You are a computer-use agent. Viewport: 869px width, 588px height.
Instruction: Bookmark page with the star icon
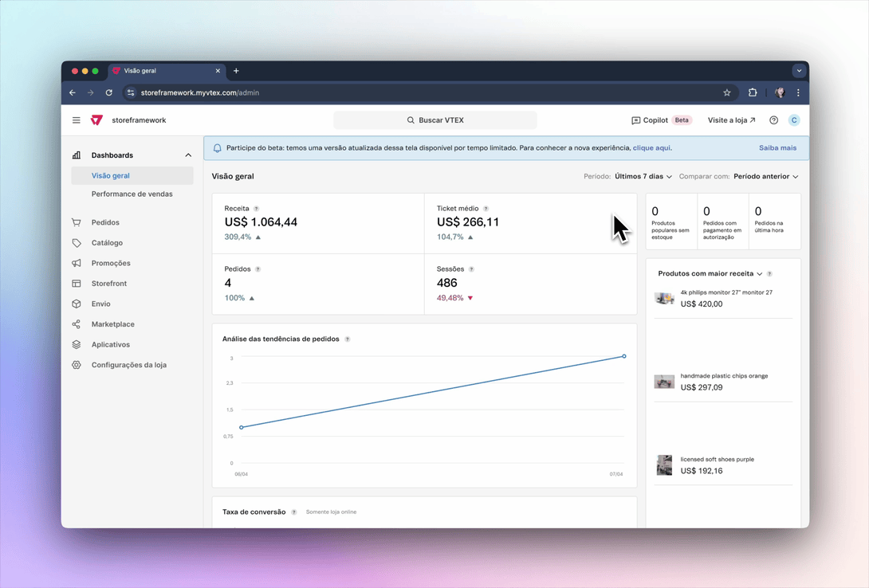pos(727,92)
